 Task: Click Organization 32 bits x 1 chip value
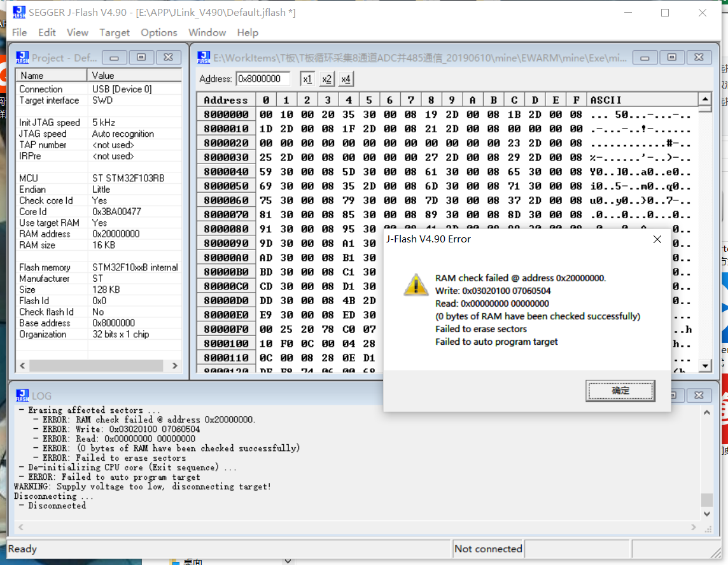tap(121, 334)
